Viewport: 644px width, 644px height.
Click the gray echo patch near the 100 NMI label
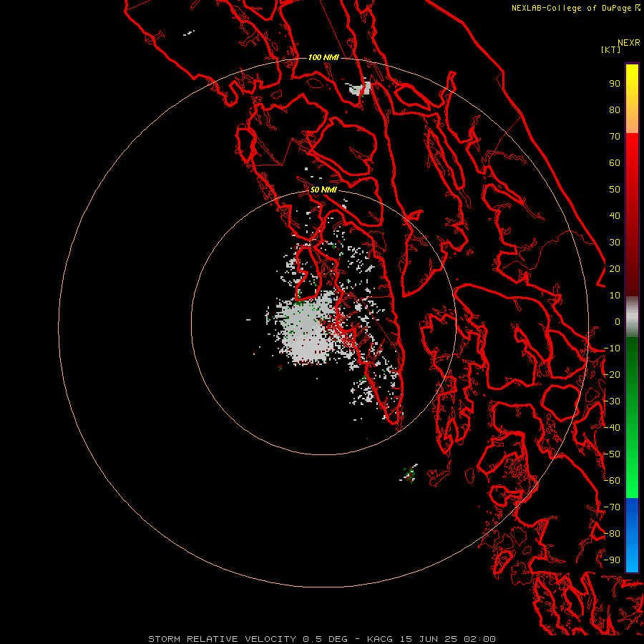pos(360,88)
